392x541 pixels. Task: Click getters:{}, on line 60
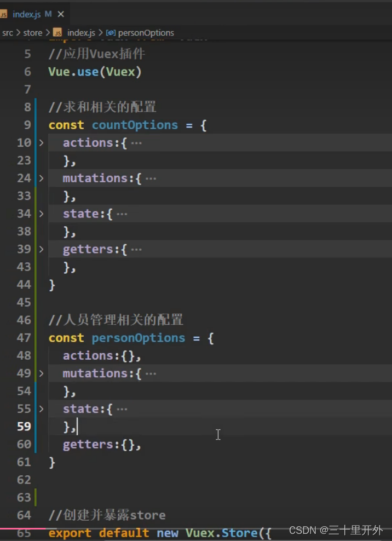[102, 445]
